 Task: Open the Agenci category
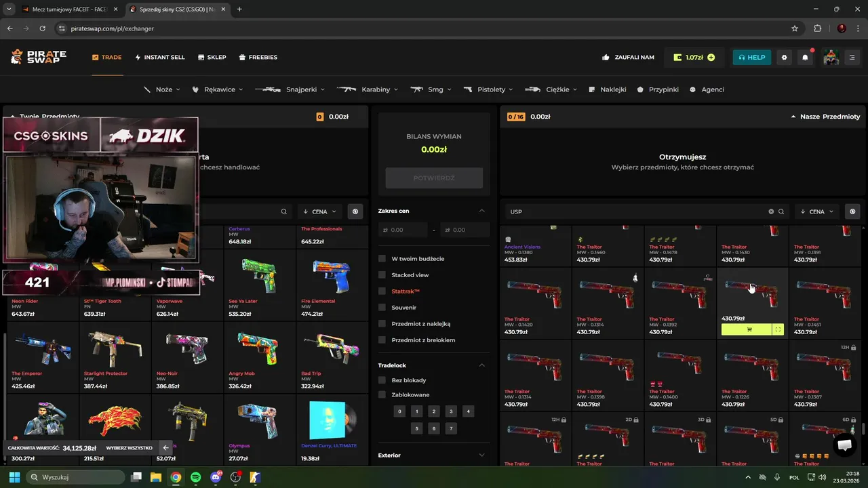click(707, 89)
